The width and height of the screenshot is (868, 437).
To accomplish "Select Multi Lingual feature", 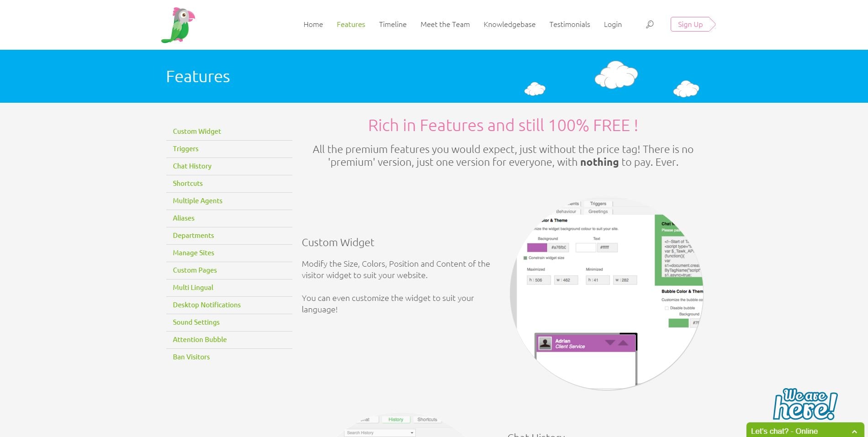I will [x=193, y=287].
